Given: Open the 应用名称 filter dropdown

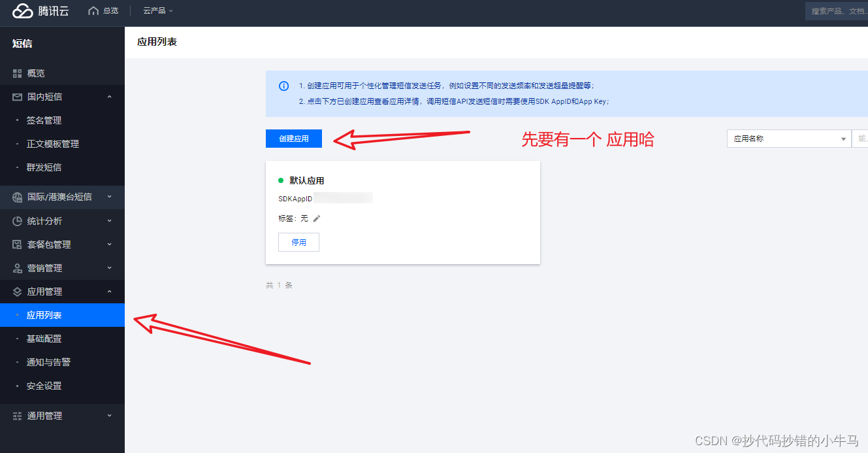Looking at the screenshot, I should [789, 139].
